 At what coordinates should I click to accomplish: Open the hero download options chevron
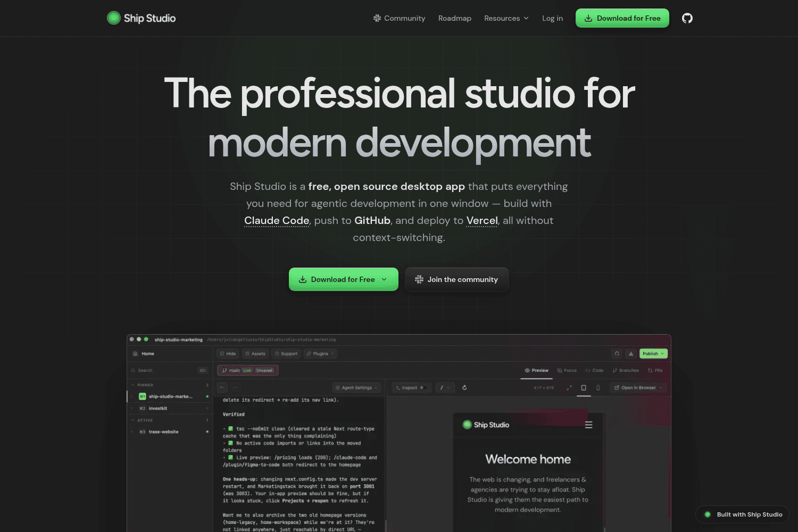click(384, 279)
